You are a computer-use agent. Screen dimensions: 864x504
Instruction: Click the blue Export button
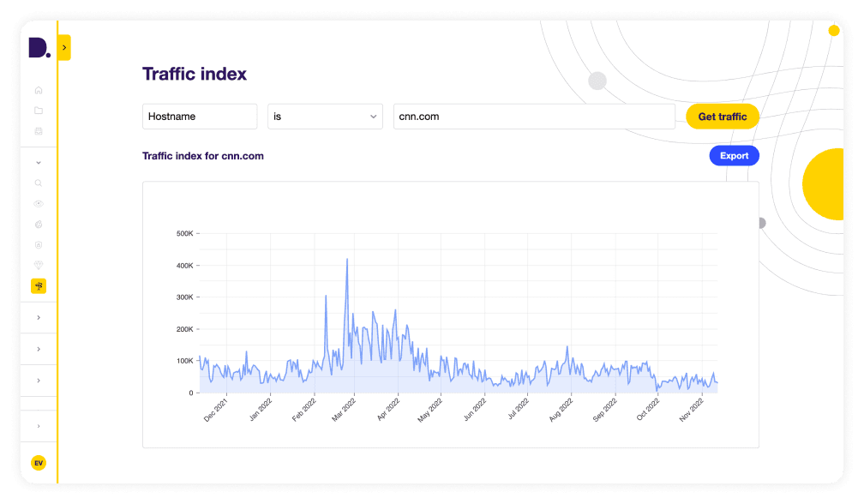[734, 156]
